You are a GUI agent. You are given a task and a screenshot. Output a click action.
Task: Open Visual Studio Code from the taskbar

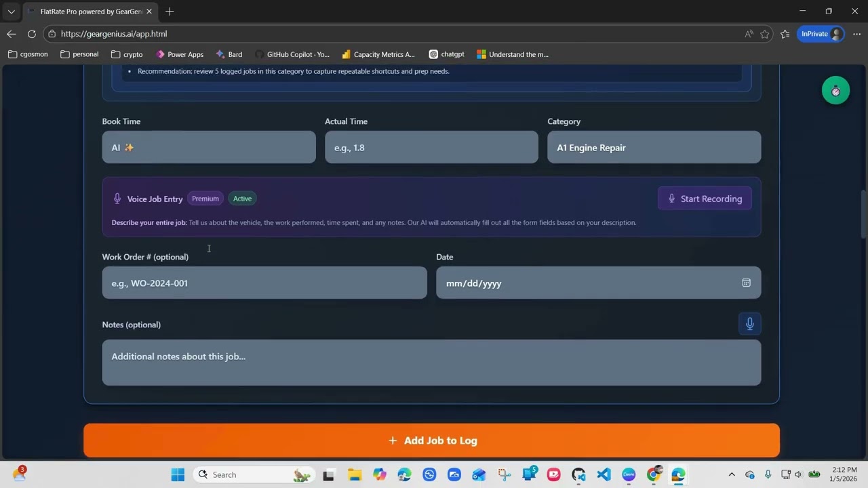click(604, 474)
